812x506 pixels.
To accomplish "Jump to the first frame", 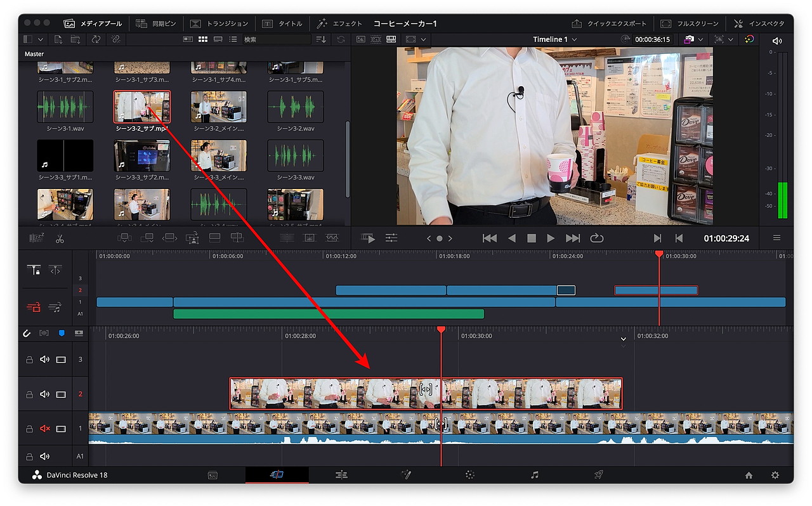I will pos(490,238).
